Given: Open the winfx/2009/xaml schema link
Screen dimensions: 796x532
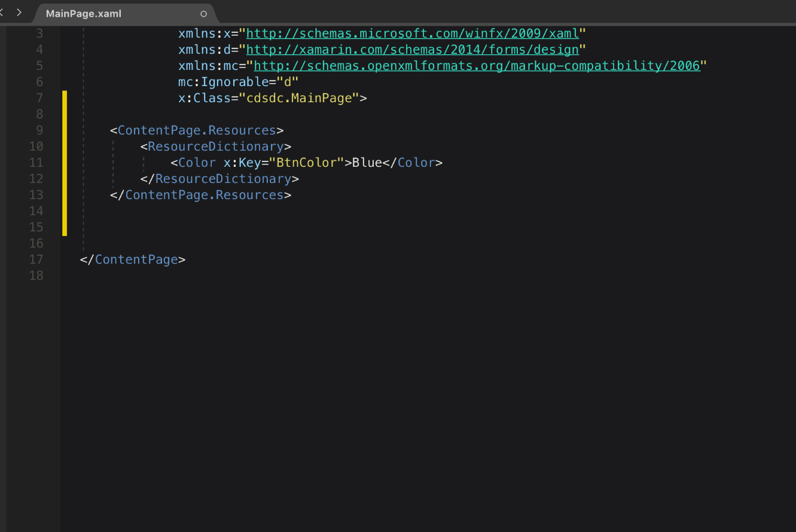Looking at the screenshot, I should tap(412, 33).
